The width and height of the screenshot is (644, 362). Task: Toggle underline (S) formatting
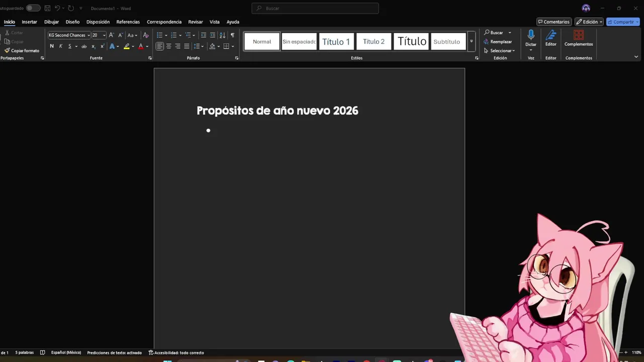(69, 46)
